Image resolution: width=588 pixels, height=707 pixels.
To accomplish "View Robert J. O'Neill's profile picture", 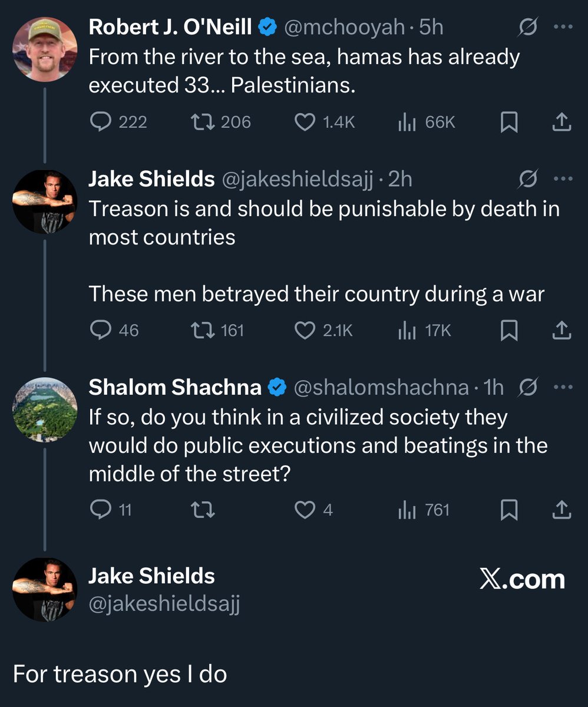I will point(45,49).
